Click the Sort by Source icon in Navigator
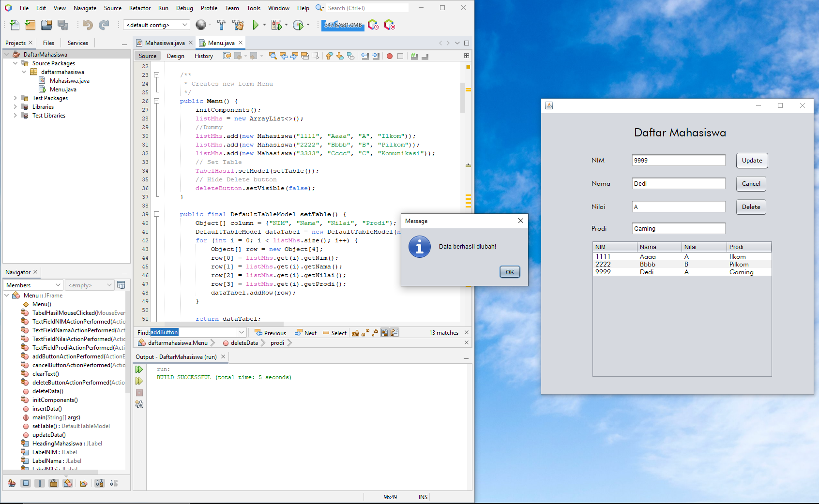 114,483
